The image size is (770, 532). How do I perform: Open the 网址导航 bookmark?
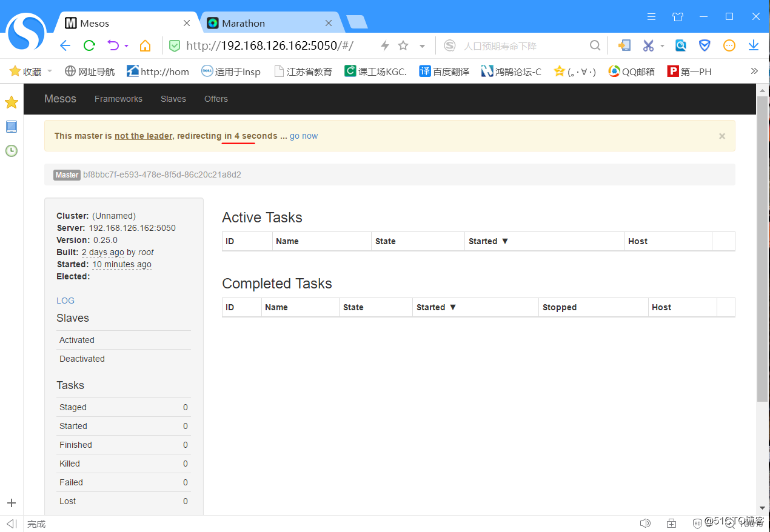(90, 71)
